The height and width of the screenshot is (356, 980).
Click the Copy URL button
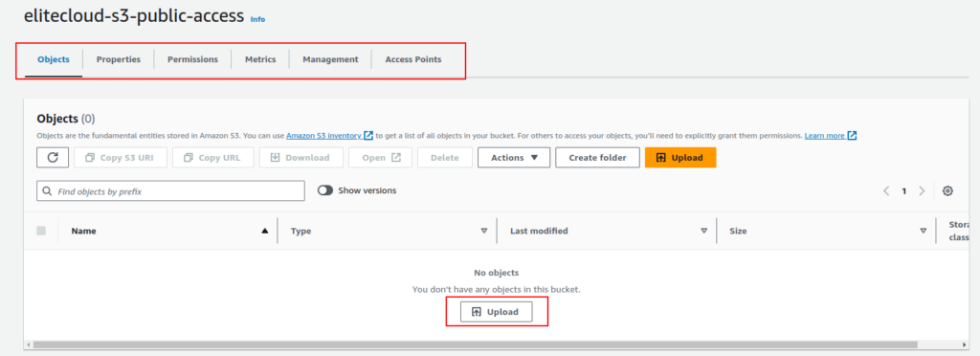212,157
